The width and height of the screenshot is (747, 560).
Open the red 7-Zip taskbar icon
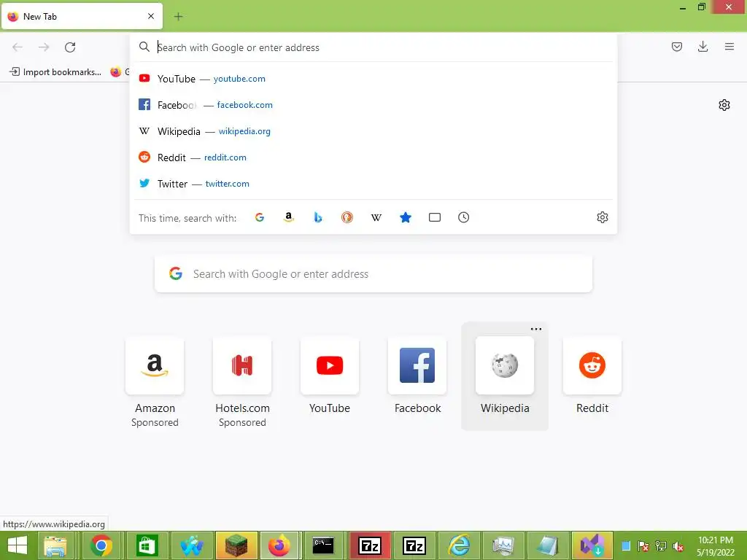(370, 545)
